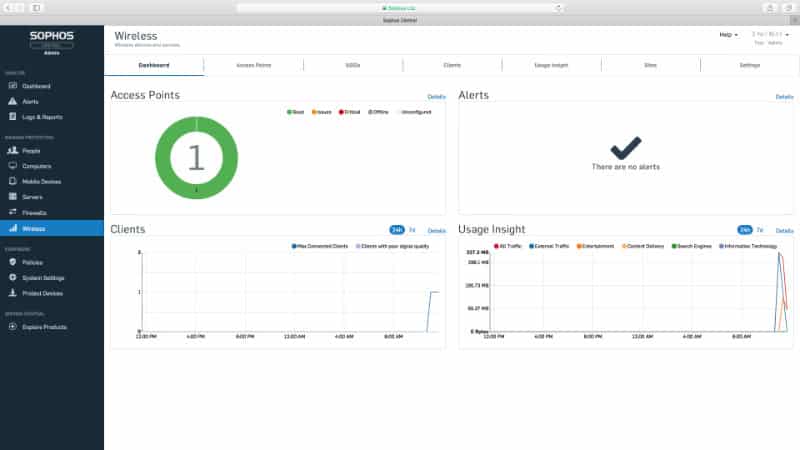Open the Details link for Access Points

pyautogui.click(x=436, y=97)
